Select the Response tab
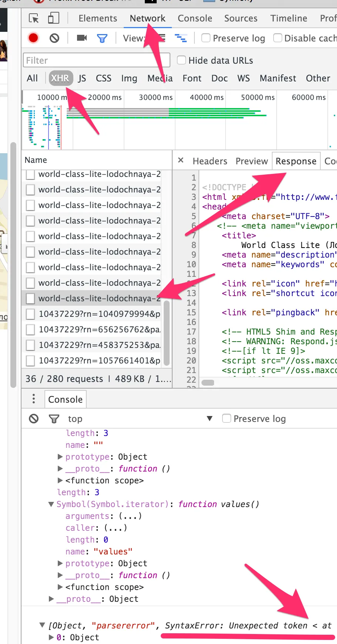Viewport: 337px width, 644px height. click(x=296, y=161)
